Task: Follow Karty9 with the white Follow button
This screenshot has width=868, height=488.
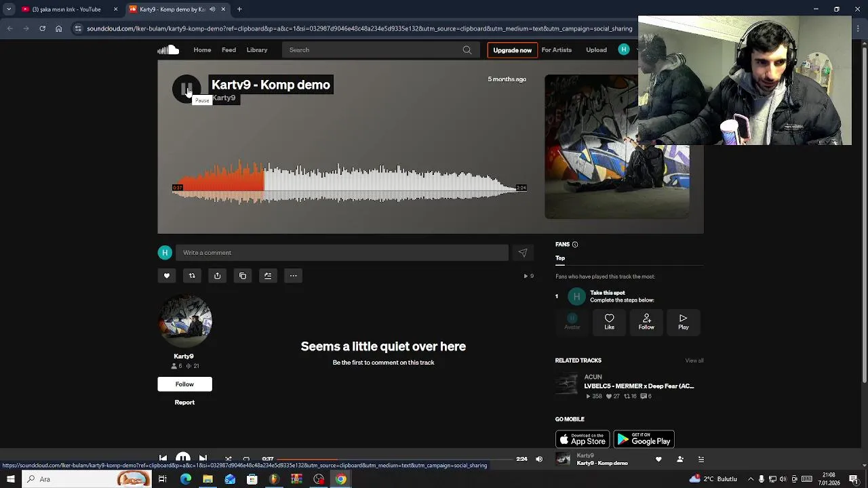Action: coord(184,384)
